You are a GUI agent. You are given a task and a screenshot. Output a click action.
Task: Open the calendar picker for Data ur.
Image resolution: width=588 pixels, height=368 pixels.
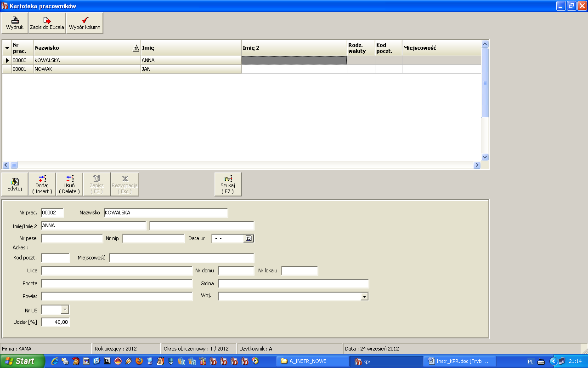tap(249, 238)
